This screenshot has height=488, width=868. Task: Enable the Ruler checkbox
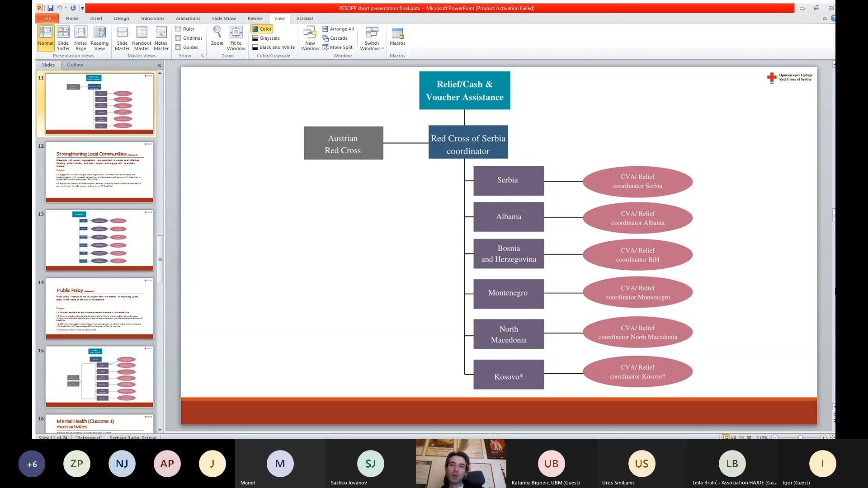[178, 29]
